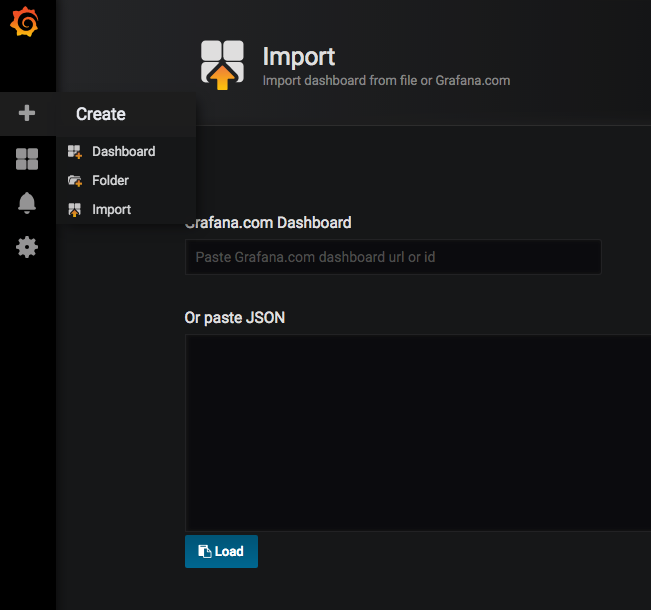Click the large Import page header icon

pyautogui.click(x=223, y=65)
